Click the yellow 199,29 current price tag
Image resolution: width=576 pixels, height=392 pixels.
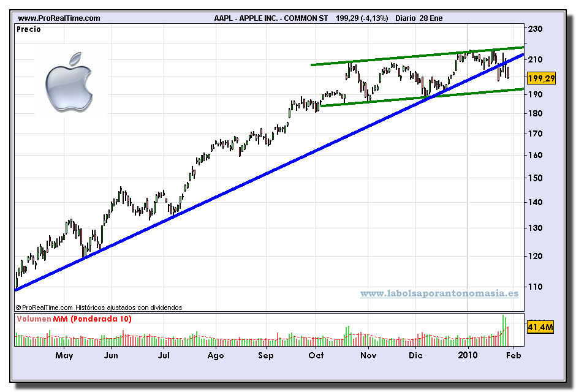(541, 78)
